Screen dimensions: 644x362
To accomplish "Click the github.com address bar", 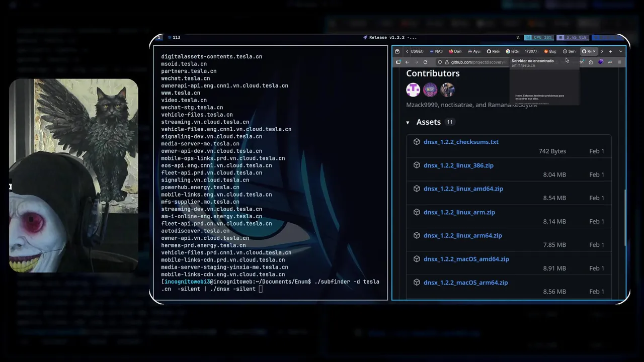I will pos(478,62).
